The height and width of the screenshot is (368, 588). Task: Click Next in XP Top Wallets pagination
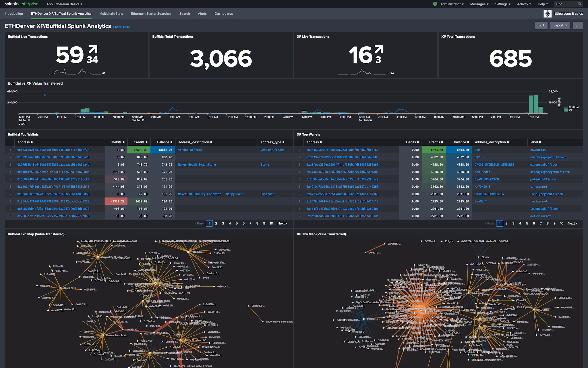click(572, 223)
